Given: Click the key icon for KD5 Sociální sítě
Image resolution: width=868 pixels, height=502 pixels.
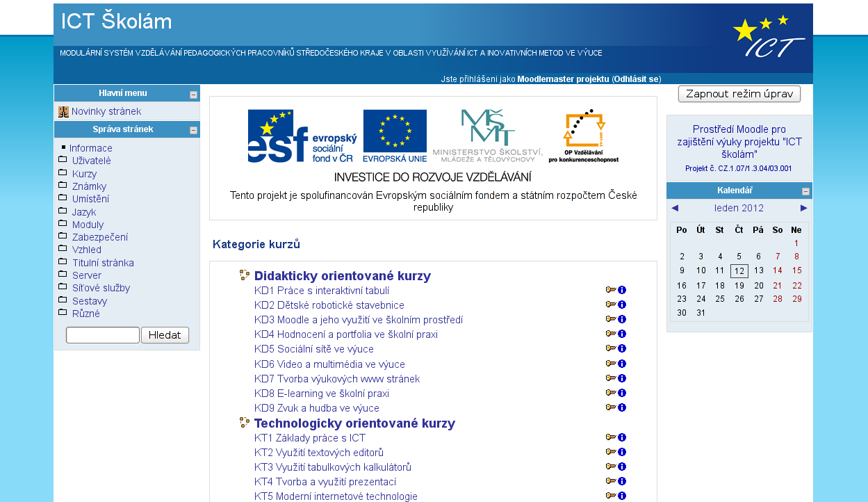Looking at the screenshot, I should coord(611,348).
